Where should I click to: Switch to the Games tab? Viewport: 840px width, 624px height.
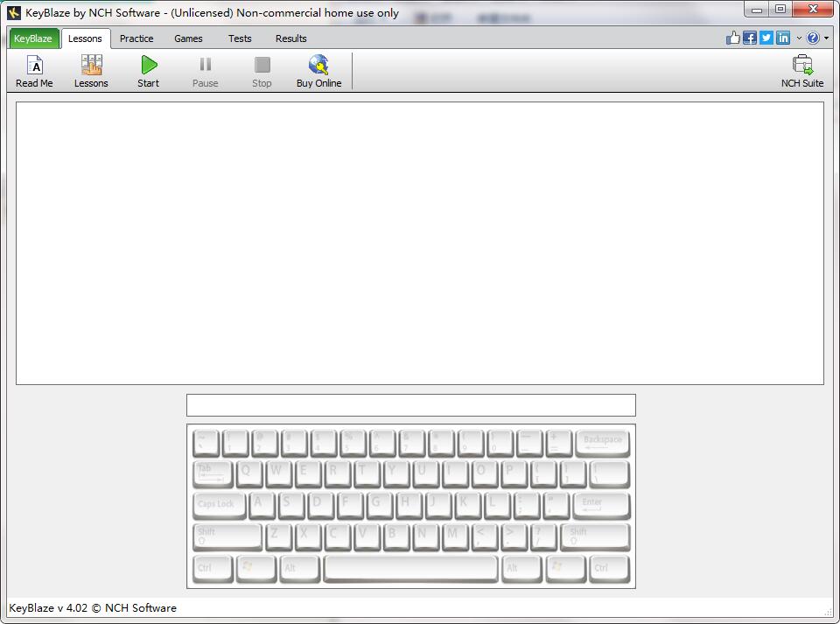(x=188, y=39)
